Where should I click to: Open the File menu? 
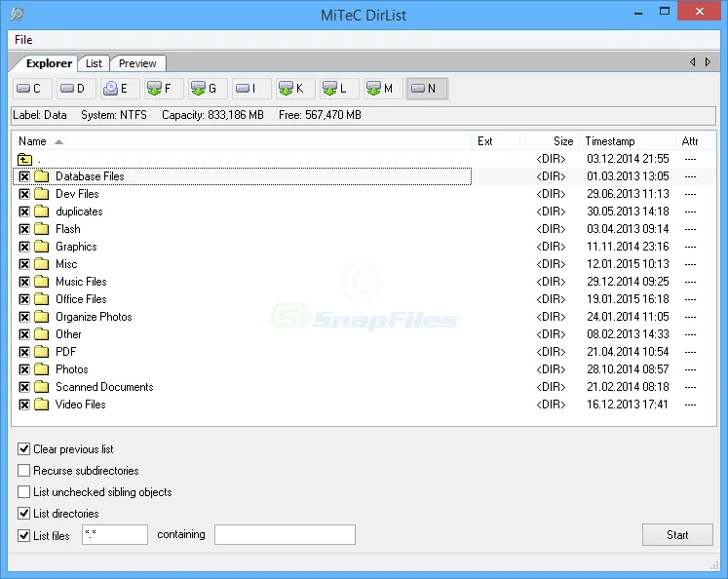(x=23, y=40)
